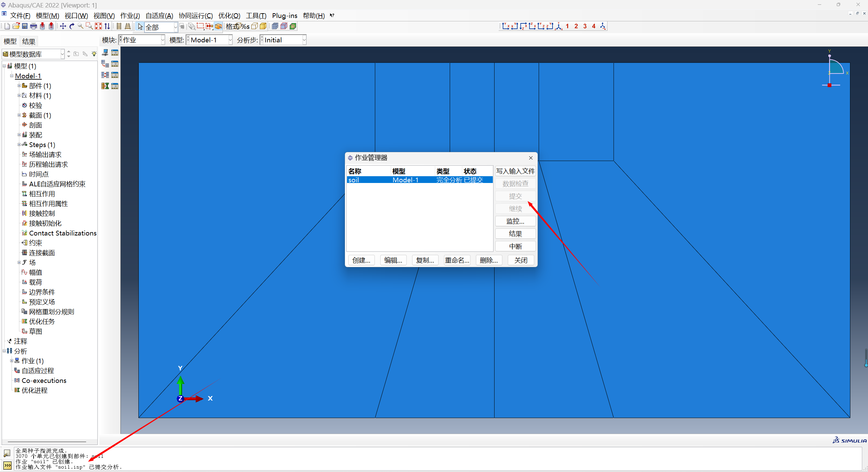868x472 pixels.
Task: Toggle the selection arrow tool
Action: (140, 26)
